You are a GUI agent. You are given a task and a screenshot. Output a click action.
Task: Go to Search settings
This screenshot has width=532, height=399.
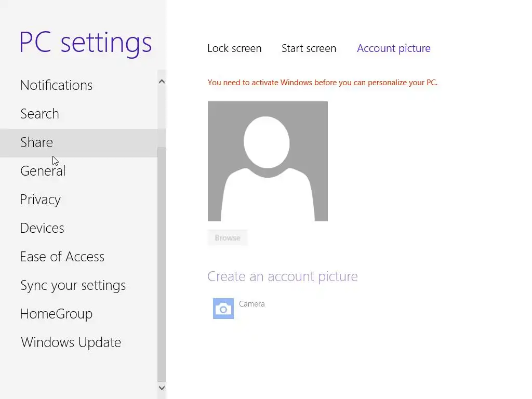[39, 114]
